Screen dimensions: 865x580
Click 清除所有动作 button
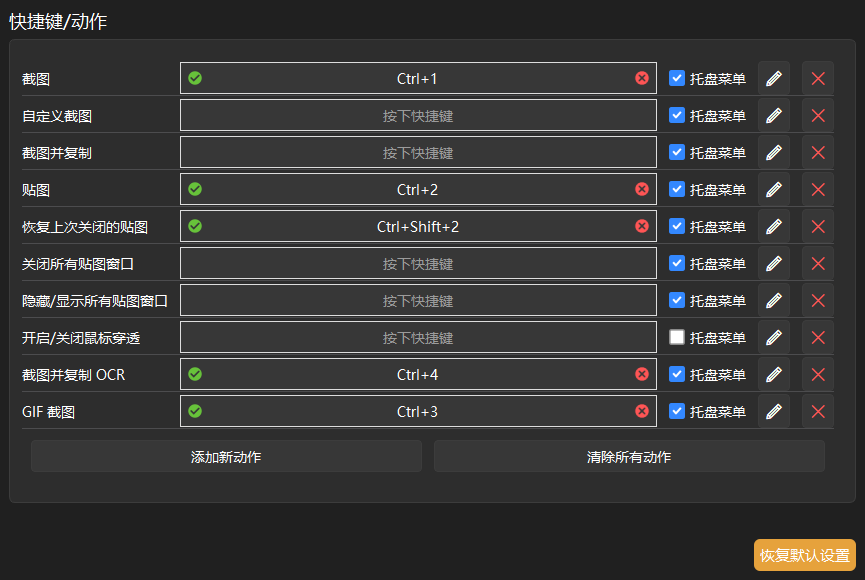point(629,456)
